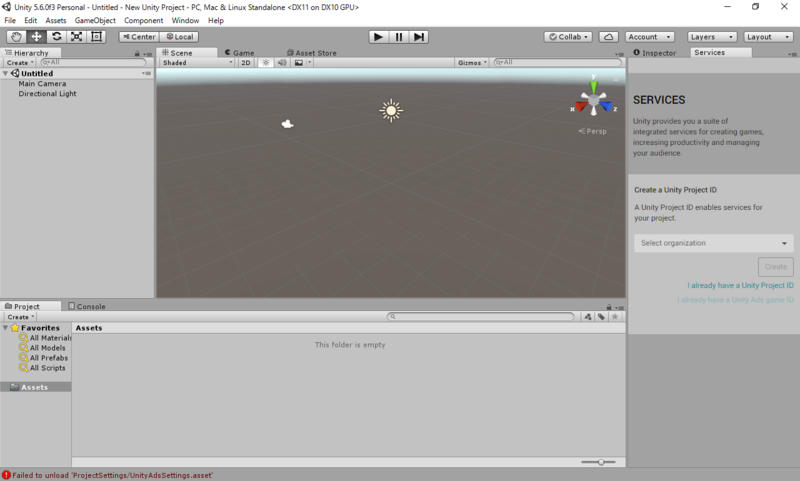
Task: Save Project search as favorite star
Action: [x=615, y=317]
